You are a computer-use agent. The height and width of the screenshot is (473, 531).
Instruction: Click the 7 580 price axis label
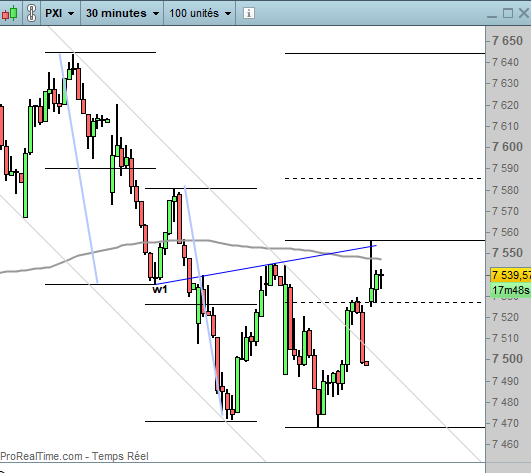(x=505, y=190)
